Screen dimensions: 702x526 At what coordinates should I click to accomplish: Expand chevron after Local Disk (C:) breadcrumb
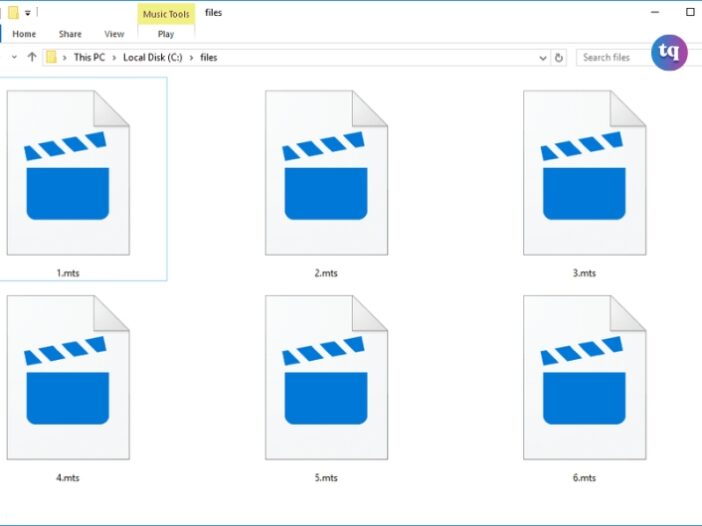[x=191, y=58]
